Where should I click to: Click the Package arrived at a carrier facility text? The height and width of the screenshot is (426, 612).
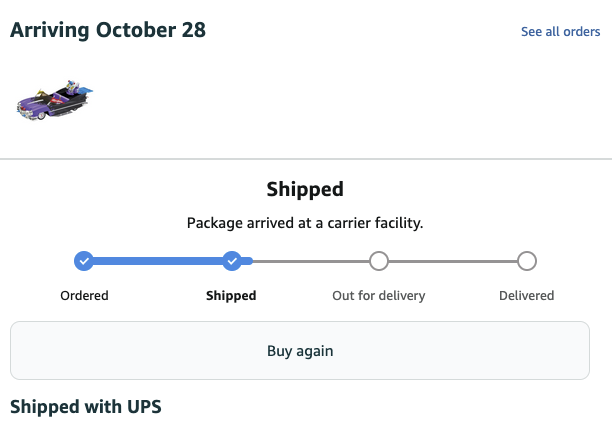[305, 223]
